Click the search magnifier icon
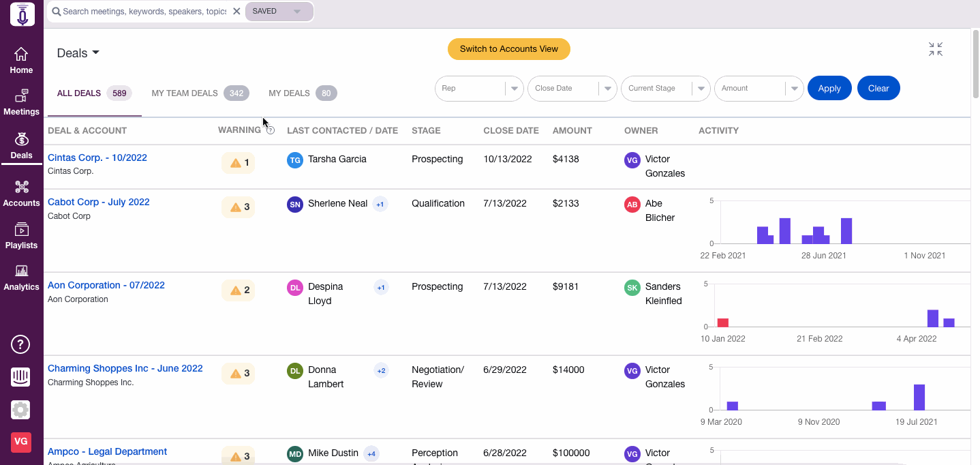This screenshot has height=465, width=980. (56, 12)
